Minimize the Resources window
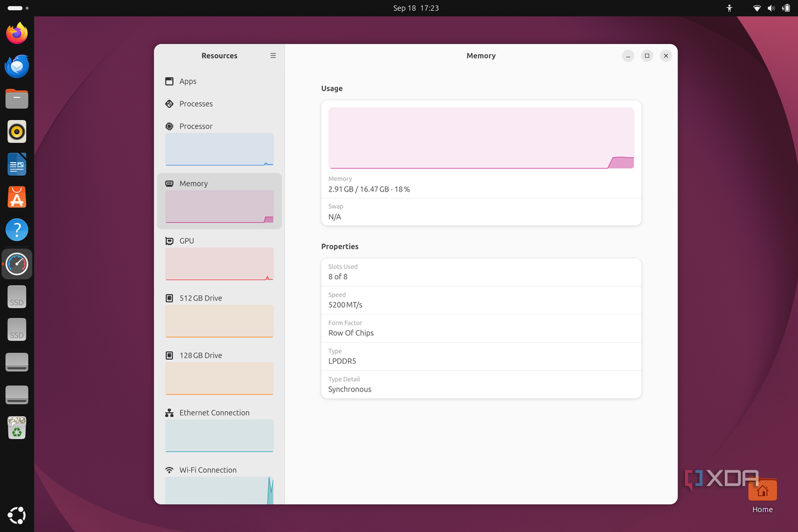 coord(628,56)
